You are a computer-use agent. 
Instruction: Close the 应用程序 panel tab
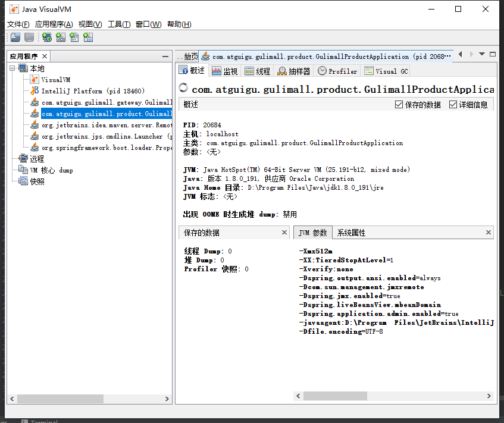coord(45,57)
